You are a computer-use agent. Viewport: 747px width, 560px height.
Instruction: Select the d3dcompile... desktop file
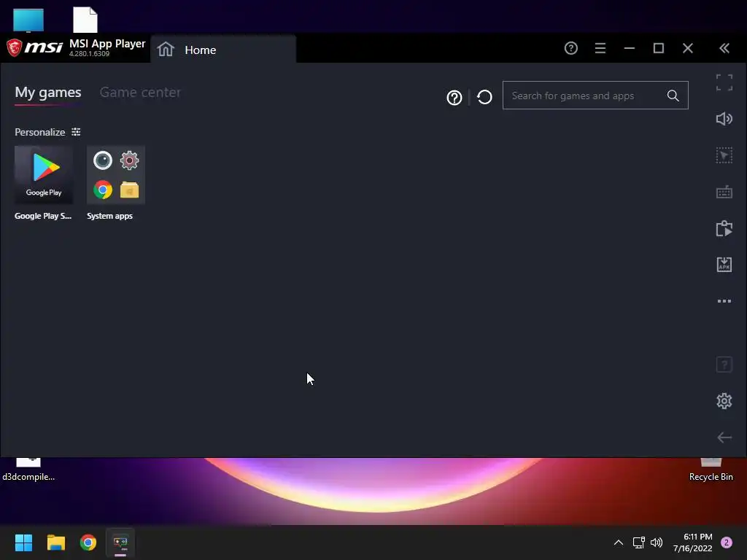click(x=28, y=470)
